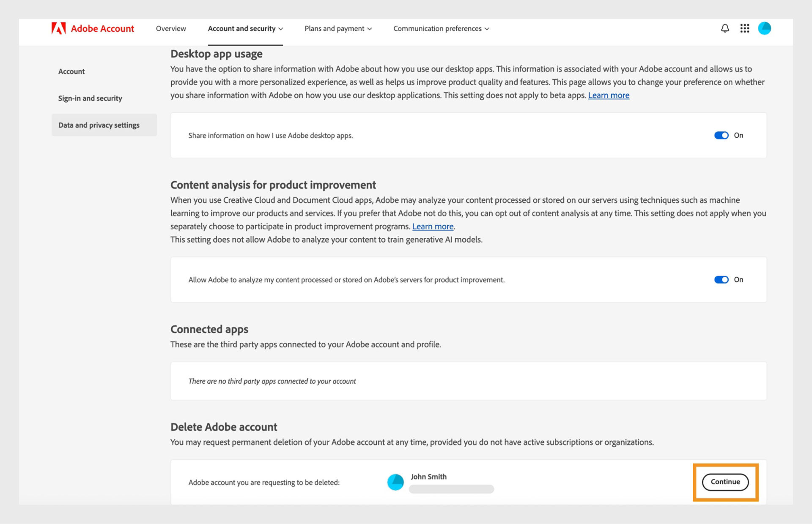Image resolution: width=812 pixels, height=524 pixels.
Task: Open the notifications bell
Action: pyautogui.click(x=725, y=28)
